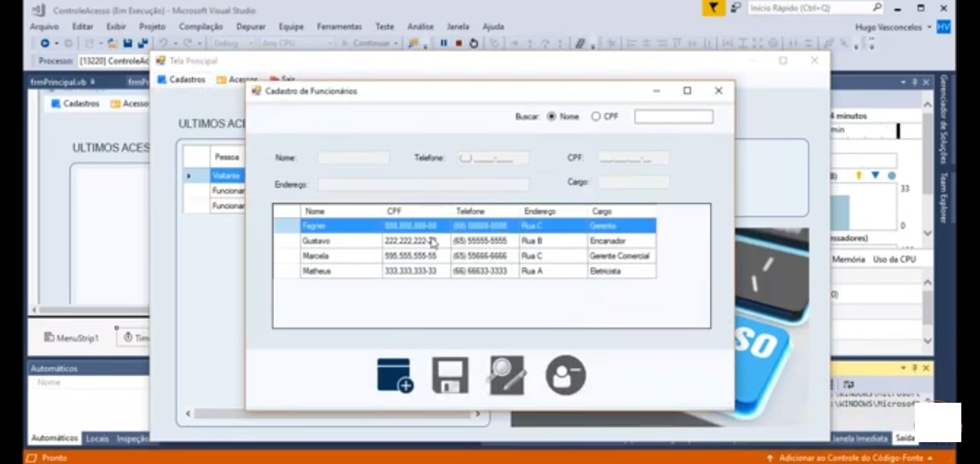Image resolution: width=980 pixels, height=464 pixels.
Task: Select the Nome search radio button
Action: (x=551, y=117)
